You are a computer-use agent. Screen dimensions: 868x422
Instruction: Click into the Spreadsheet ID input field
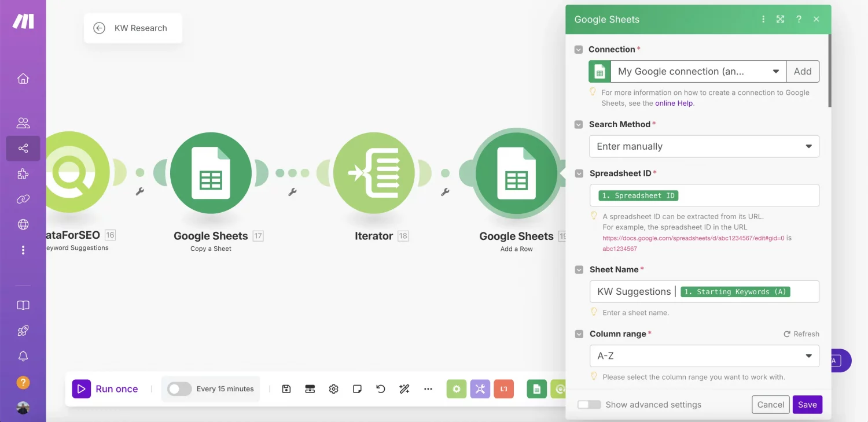(x=704, y=195)
